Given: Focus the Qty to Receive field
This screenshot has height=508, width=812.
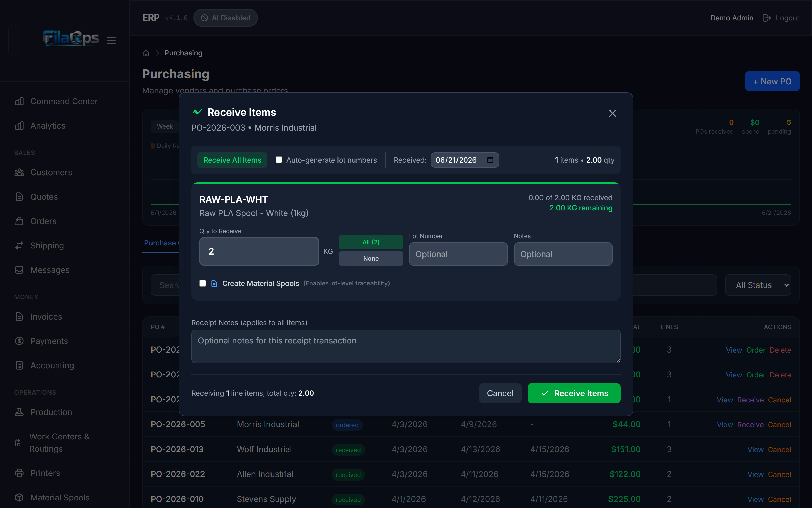Looking at the screenshot, I should (x=259, y=251).
